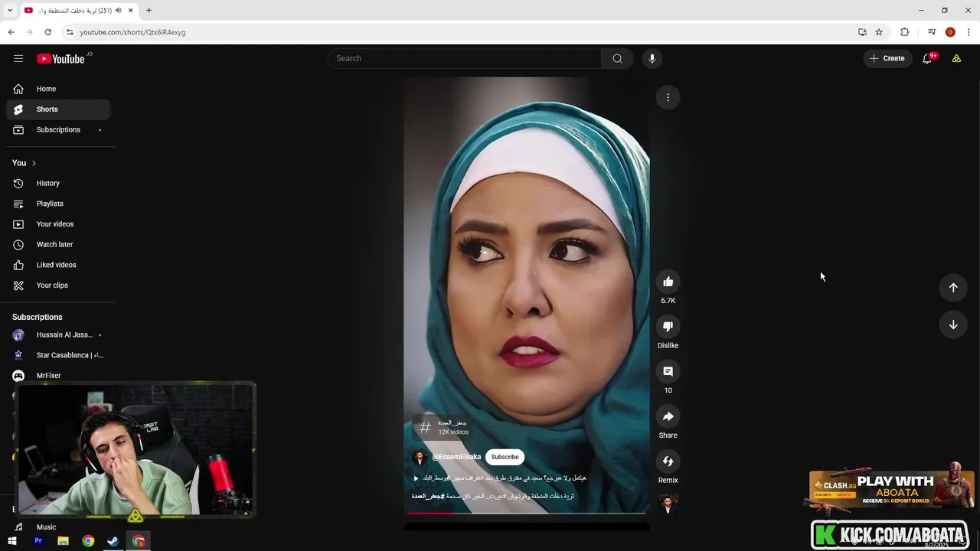Open Hussain Al Jass... subscription channel

[x=58, y=335]
